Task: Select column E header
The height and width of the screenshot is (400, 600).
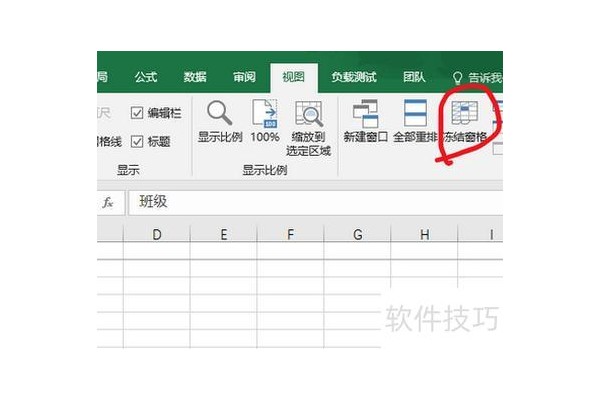Action: (x=223, y=234)
